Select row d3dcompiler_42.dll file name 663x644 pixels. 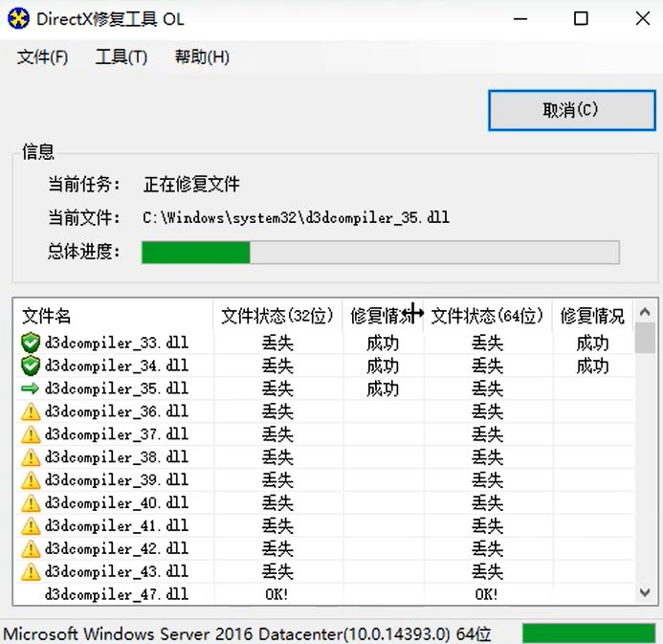coord(117,548)
